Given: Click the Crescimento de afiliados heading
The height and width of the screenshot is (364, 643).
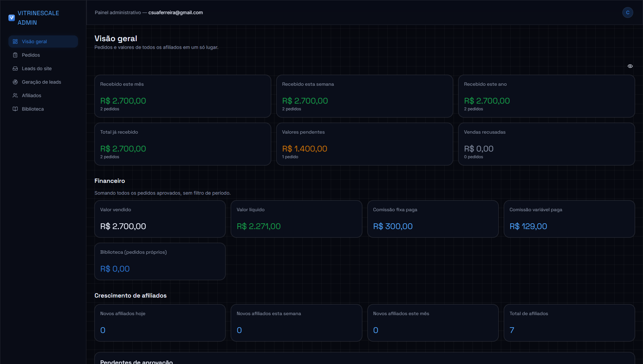Looking at the screenshot, I should click(x=130, y=296).
